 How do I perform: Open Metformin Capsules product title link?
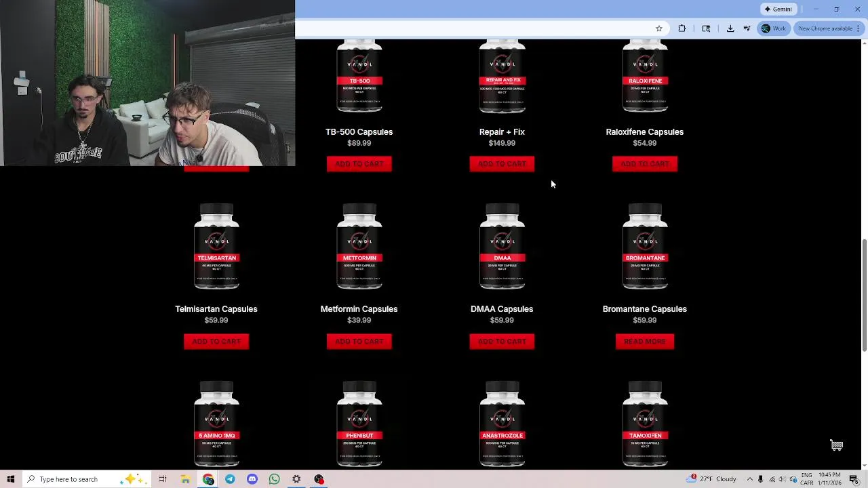pos(359,309)
